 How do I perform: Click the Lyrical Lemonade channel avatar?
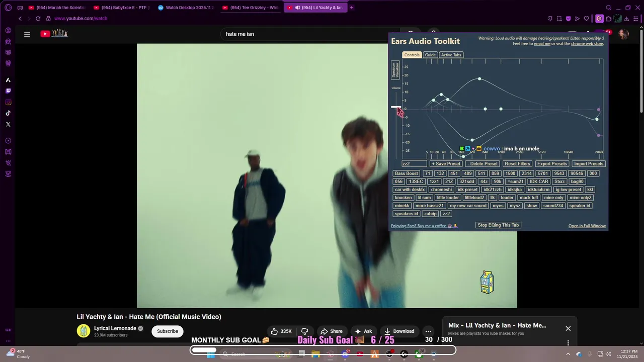tap(83, 331)
